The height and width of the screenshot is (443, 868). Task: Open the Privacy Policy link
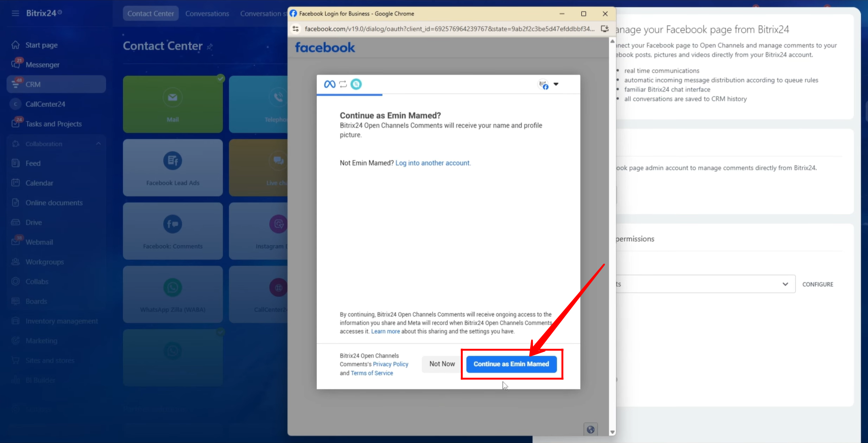click(390, 364)
